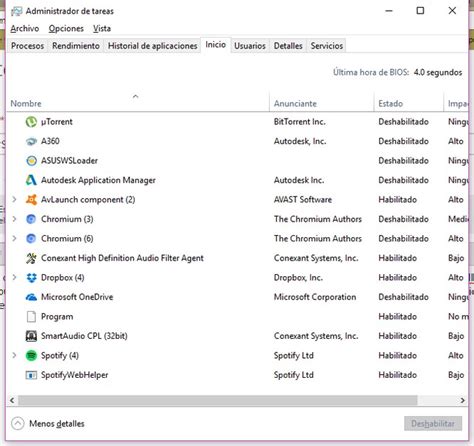
Task: Select the Program row name
Action: click(x=57, y=317)
